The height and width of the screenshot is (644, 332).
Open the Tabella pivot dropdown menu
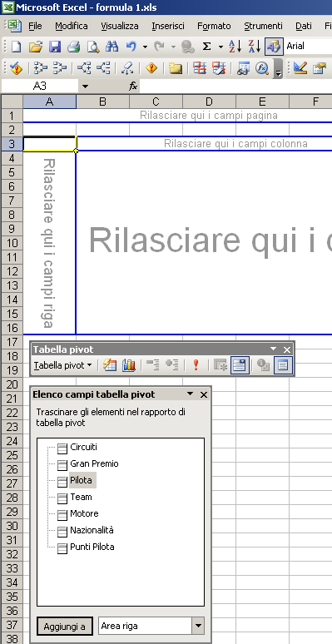pyautogui.click(x=63, y=365)
